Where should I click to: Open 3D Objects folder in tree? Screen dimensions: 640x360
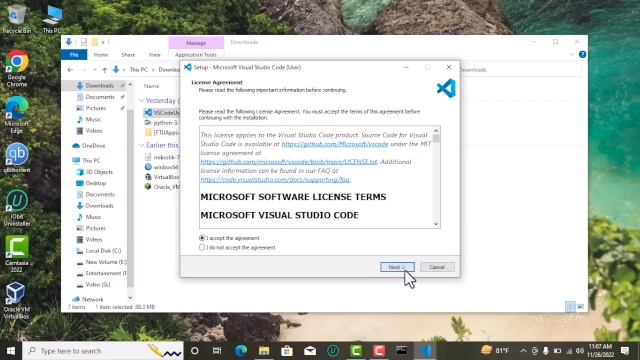pos(99,172)
